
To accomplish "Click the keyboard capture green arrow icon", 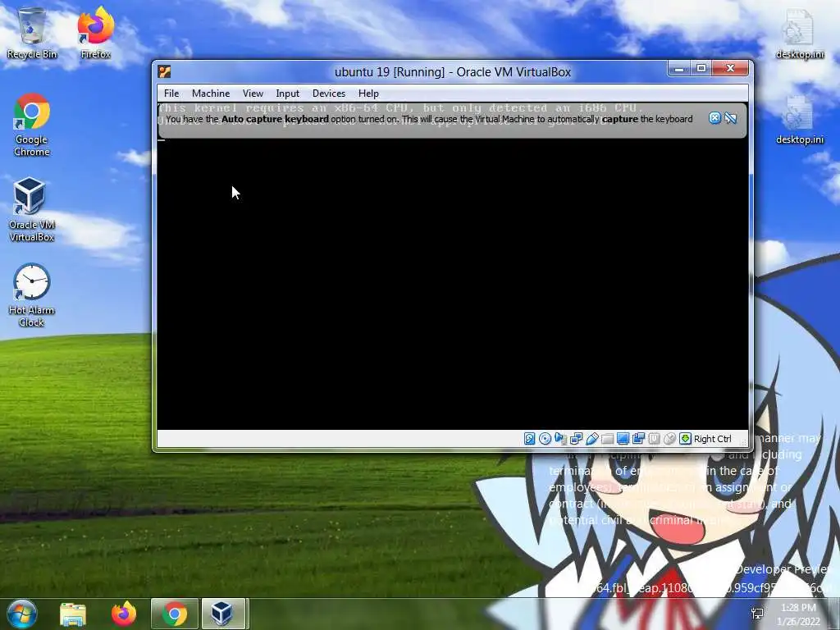I will [685, 439].
